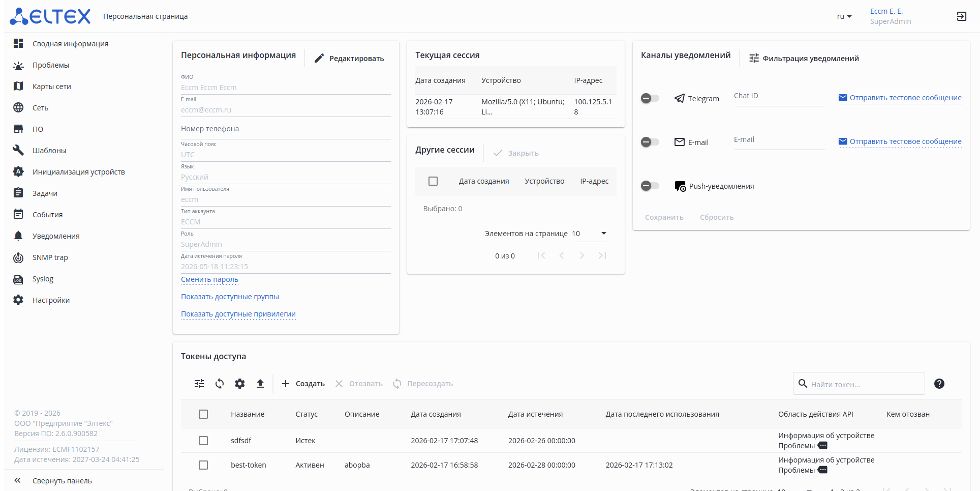Go to Syslog section

tap(43, 279)
